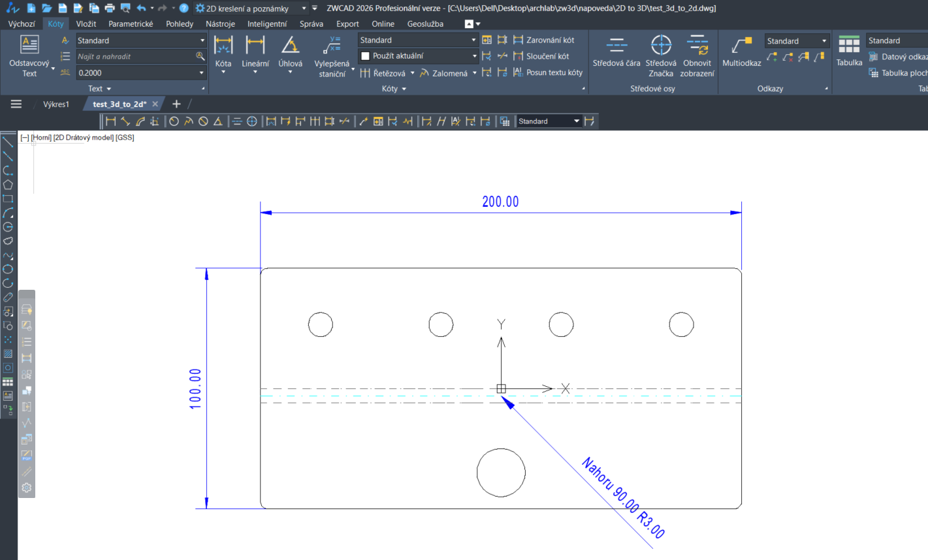Viewport: 928px width, 560px height.
Task: Open the settings gear in floating palette
Action: [27, 488]
